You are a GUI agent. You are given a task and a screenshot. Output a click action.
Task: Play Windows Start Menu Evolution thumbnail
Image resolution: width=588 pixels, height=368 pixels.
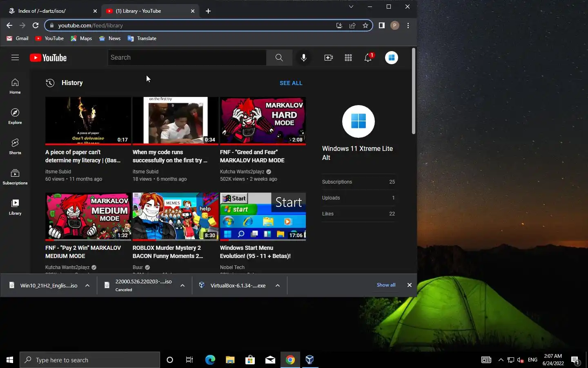pyautogui.click(x=263, y=217)
